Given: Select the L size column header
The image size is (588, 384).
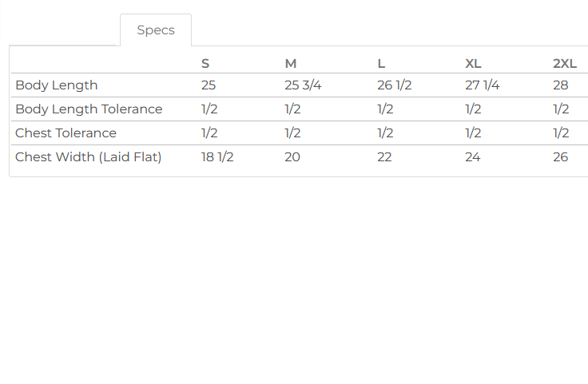Looking at the screenshot, I should (x=381, y=64).
